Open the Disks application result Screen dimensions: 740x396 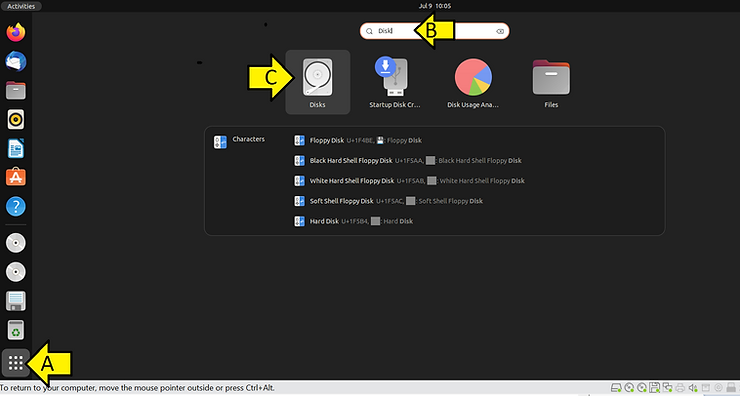click(318, 82)
